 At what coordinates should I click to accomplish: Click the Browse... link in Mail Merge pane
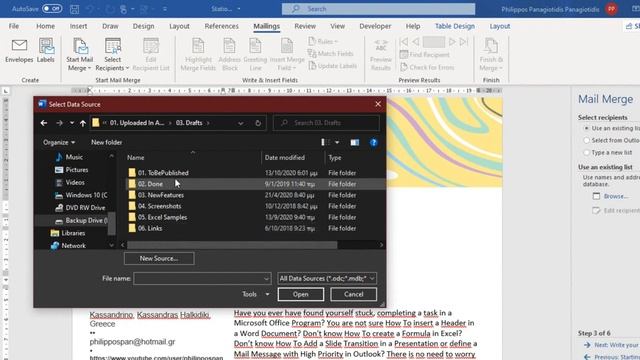tap(616, 196)
